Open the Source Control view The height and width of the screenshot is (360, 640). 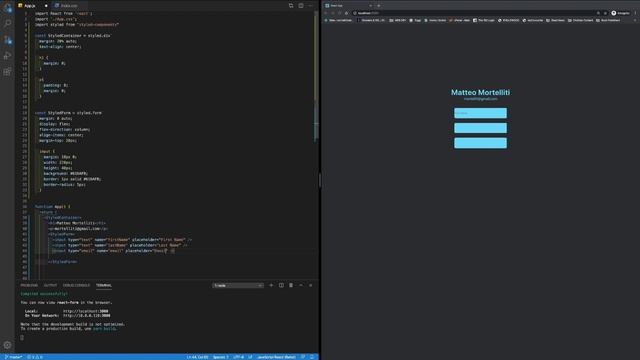[7, 40]
